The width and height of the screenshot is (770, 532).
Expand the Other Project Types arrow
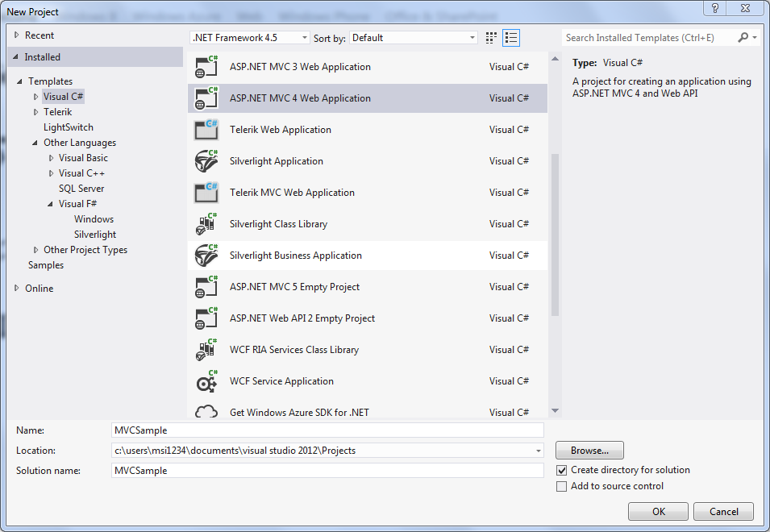(x=35, y=250)
